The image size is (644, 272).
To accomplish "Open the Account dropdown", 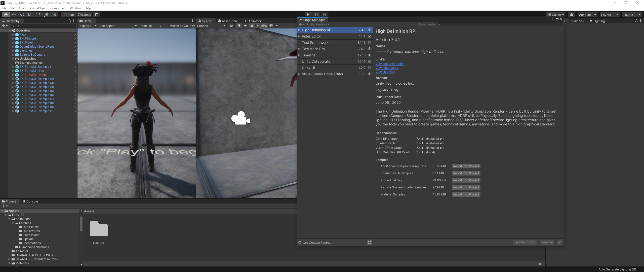I will click(x=587, y=15).
